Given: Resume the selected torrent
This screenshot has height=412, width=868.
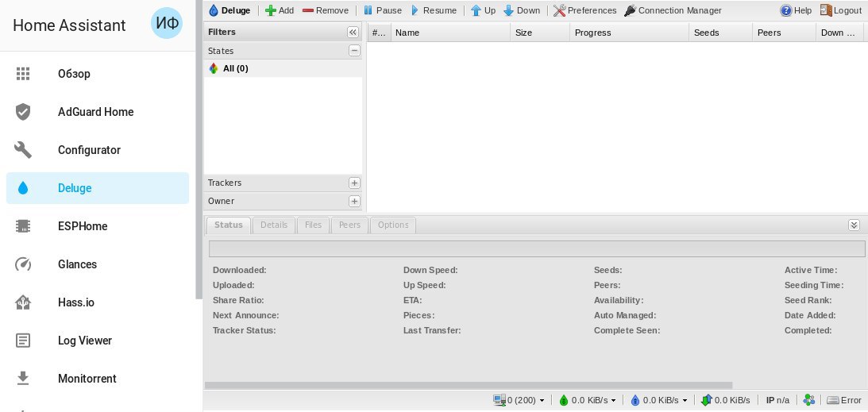Looking at the screenshot, I should click(434, 10).
